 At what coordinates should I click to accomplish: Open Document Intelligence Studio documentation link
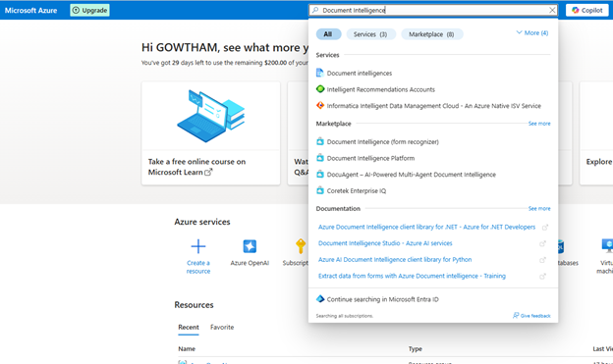pyautogui.click(x=385, y=243)
